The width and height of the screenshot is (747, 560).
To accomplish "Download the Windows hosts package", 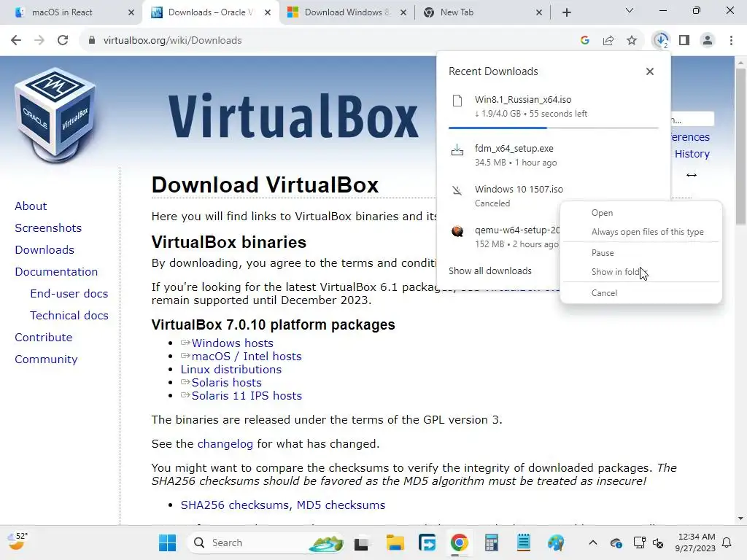I will coord(232,343).
